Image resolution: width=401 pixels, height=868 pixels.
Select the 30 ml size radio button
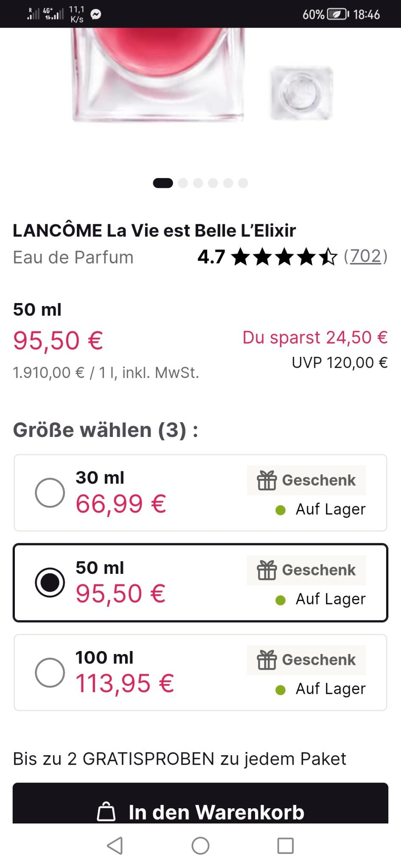tap(50, 492)
